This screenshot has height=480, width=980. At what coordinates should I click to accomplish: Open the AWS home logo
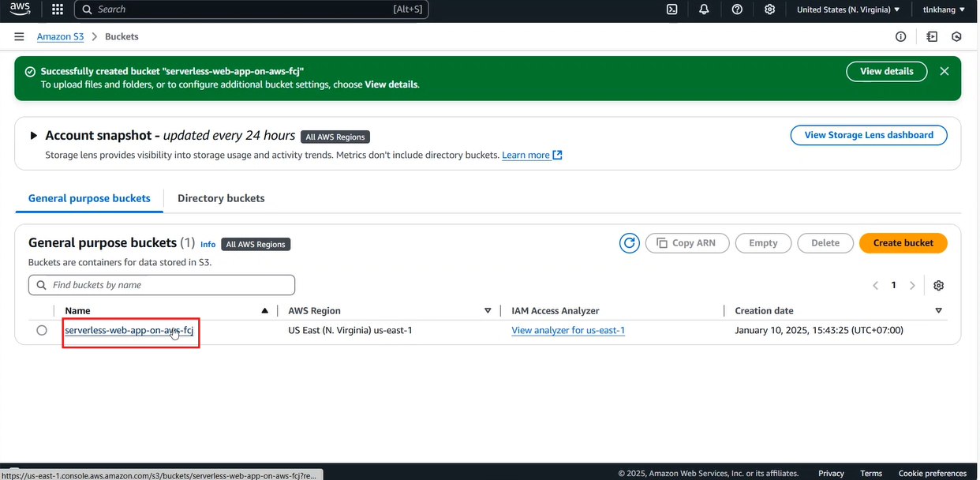(x=20, y=9)
